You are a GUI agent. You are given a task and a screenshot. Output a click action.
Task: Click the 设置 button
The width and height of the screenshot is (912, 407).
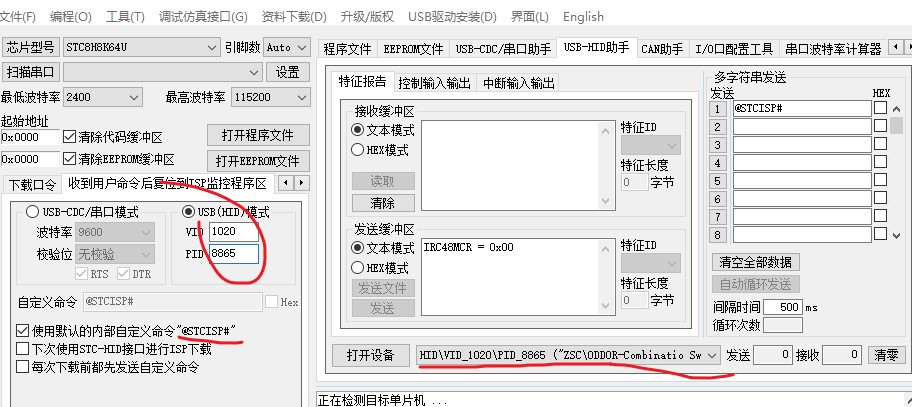tap(288, 72)
